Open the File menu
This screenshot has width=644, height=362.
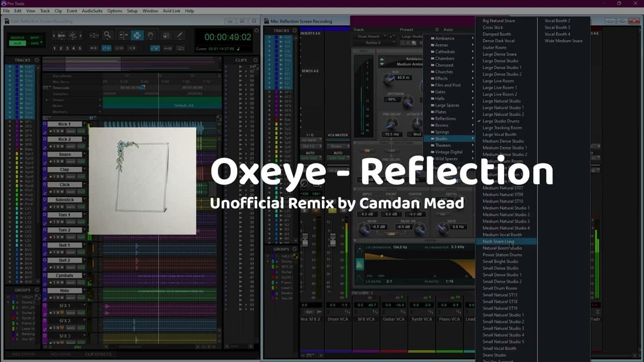[x=6, y=11]
